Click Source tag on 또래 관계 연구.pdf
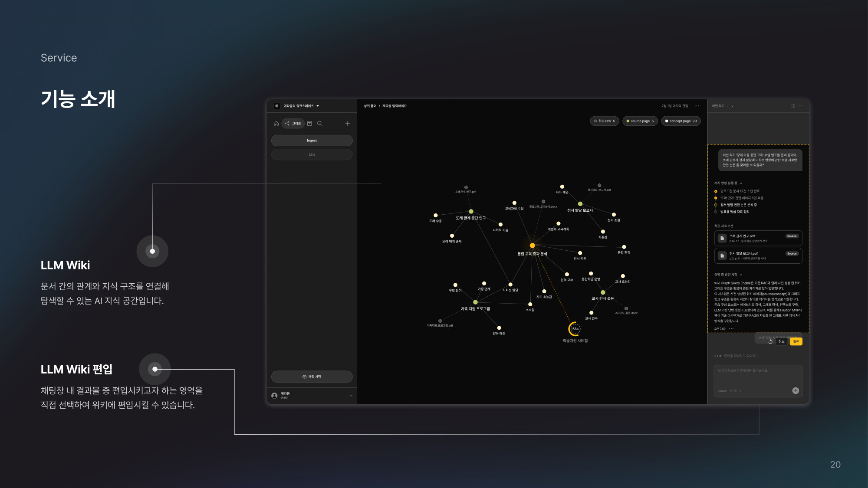This screenshot has height=488, width=868. (x=792, y=236)
